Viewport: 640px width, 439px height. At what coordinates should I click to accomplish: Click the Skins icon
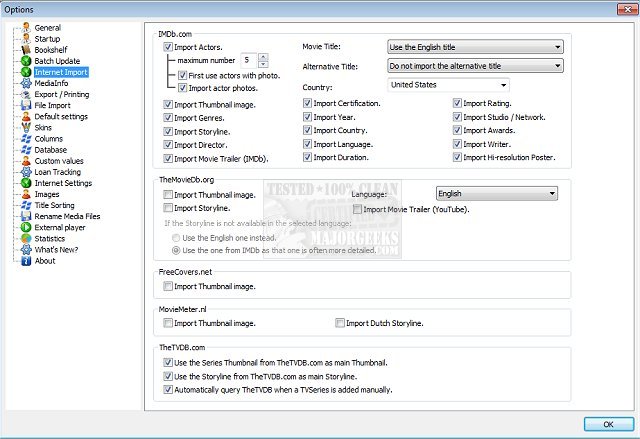26,128
